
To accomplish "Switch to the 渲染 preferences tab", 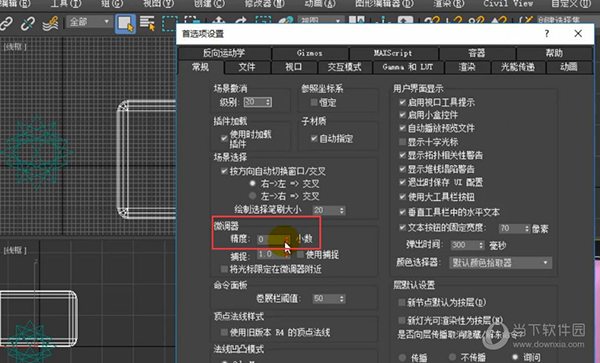I will [467, 67].
